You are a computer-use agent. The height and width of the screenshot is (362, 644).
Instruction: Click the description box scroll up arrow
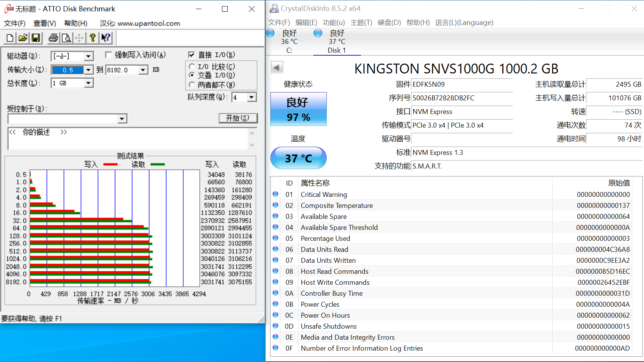(252, 133)
